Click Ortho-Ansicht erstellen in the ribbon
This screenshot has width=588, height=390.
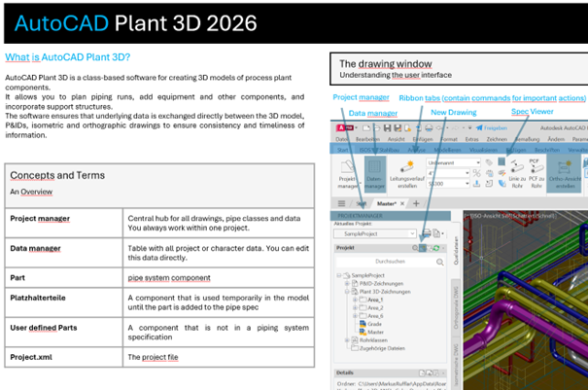pyautogui.click(x=565, y=174)
